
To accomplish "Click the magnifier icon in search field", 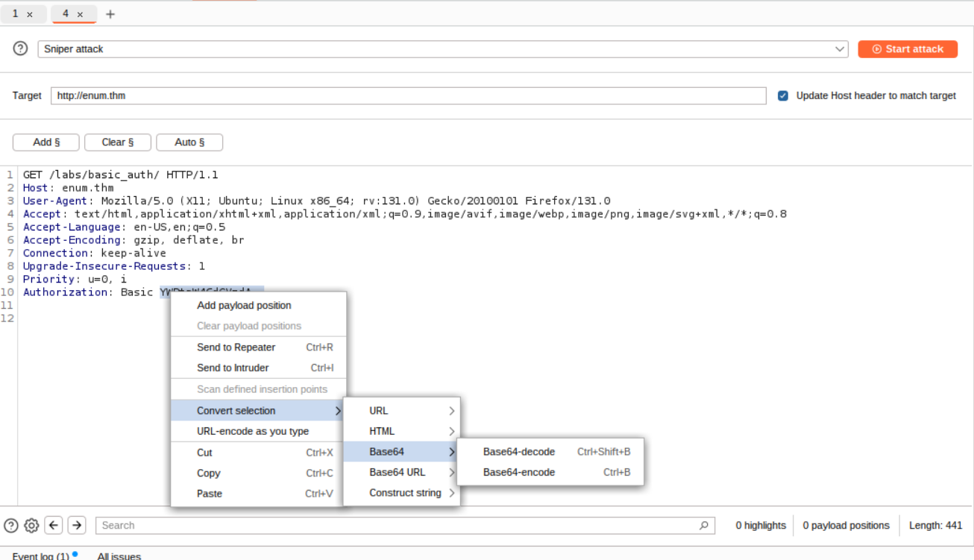I will click(x=703, y=526).
